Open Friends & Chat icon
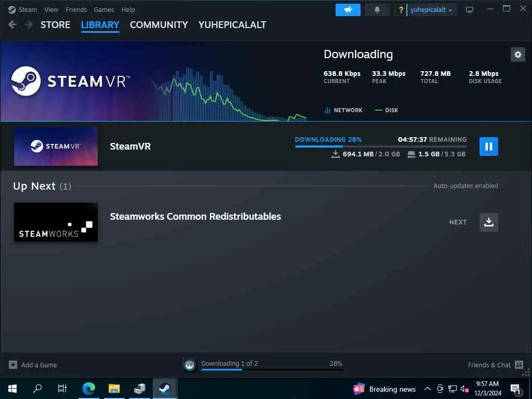The height and width of the screenshot is (399, 532). point(519,365)
